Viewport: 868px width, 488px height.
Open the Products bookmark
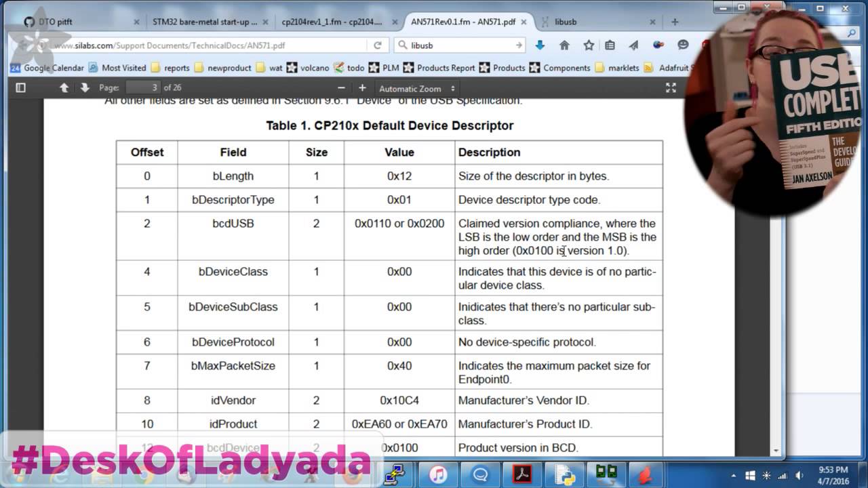click(502, 68)
